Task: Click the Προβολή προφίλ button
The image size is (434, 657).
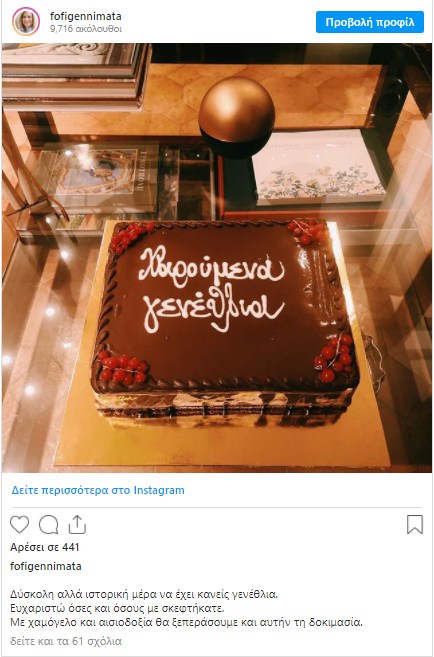Action: [370, 22]
